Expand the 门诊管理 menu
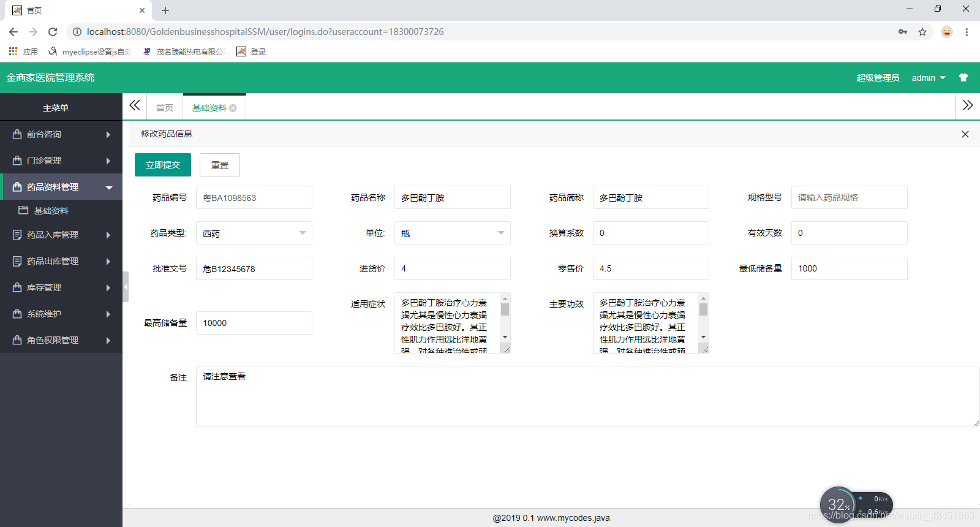 pos(61,161)
